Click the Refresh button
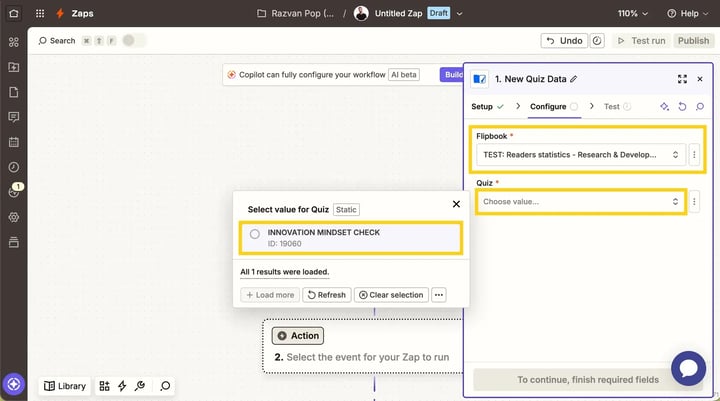This screenshot has width=720, height=401. pos(327,295)
